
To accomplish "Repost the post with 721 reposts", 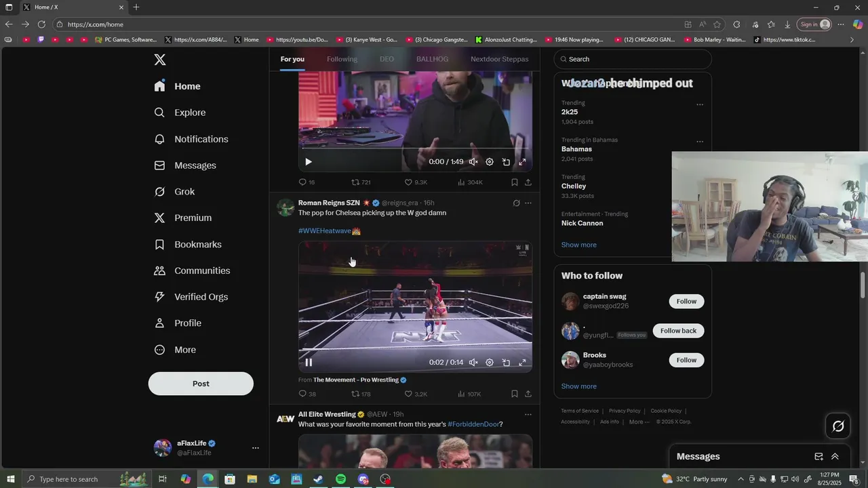I will coord(361,182).
